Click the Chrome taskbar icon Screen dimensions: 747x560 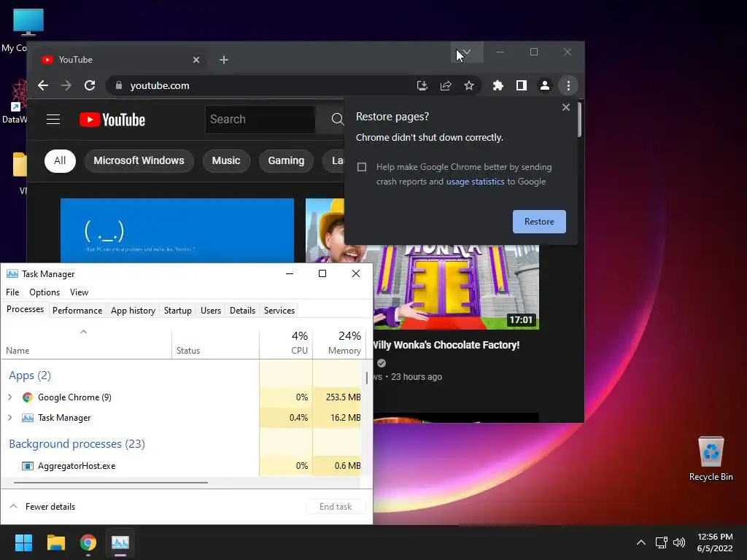(88, 542)
